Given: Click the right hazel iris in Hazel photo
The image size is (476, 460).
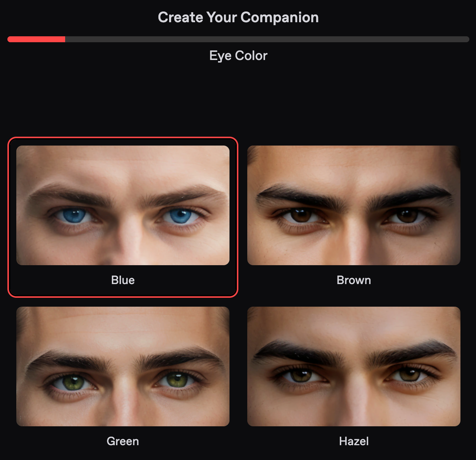Looking at the screenshot, I should click(409, 374).
